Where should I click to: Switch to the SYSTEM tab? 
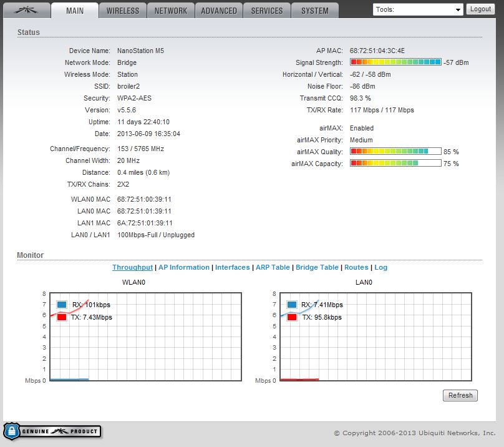click(x=315, y=11)
